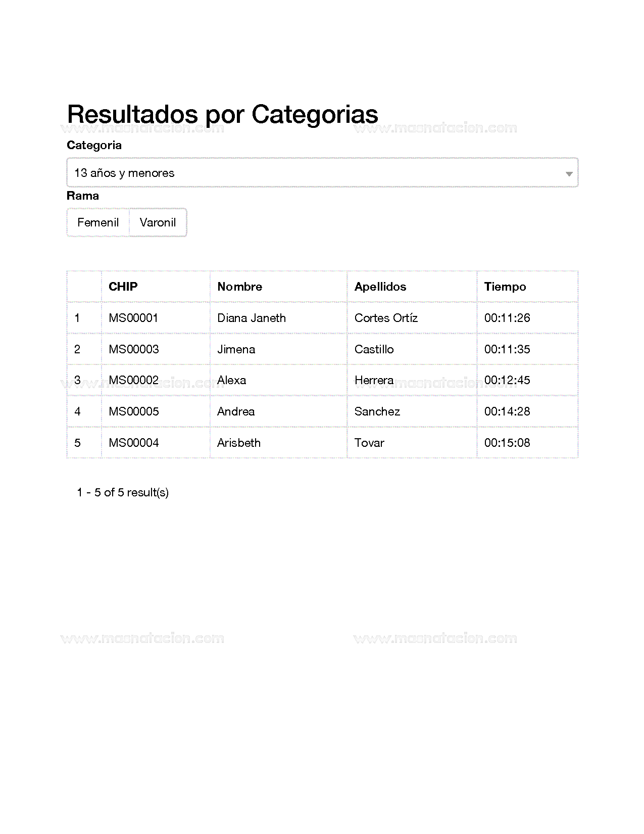
Task: Select the Femenil branch toggle
Action: [x=98, y=222]
